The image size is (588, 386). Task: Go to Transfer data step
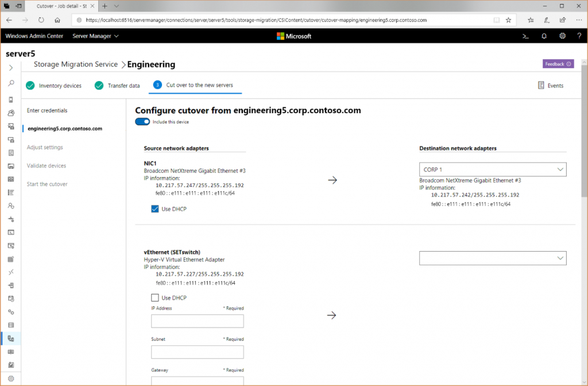tap(117, 86)
